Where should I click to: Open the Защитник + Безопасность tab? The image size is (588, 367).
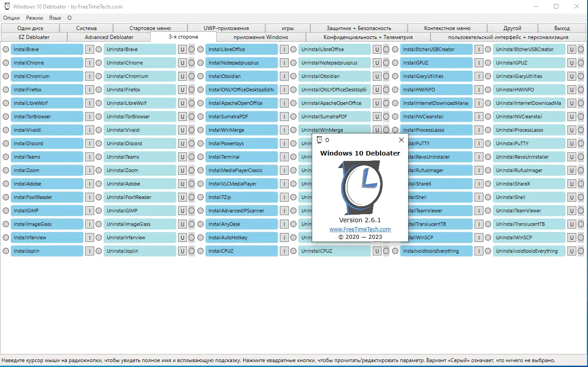(359, 28)
